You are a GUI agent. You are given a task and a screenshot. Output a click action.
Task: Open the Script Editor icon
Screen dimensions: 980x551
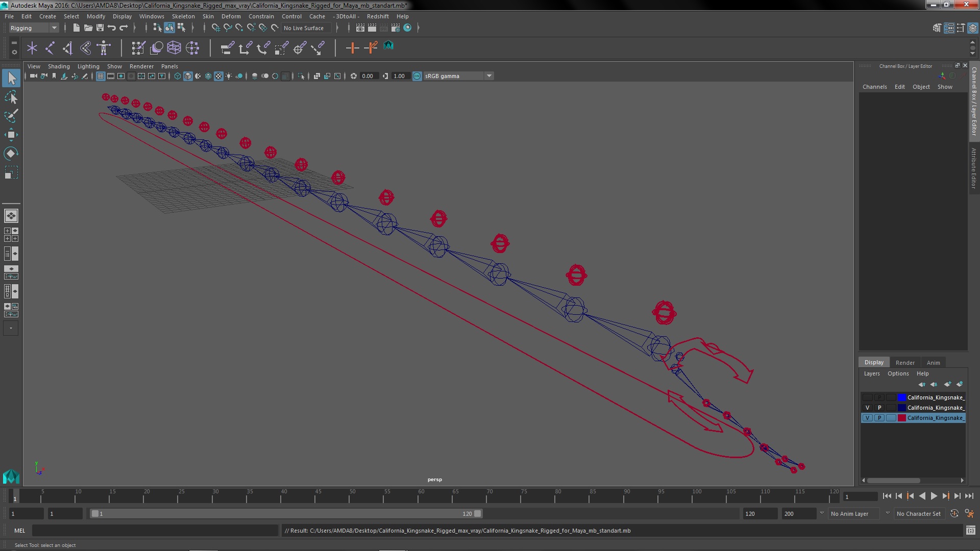coord(971,531)
